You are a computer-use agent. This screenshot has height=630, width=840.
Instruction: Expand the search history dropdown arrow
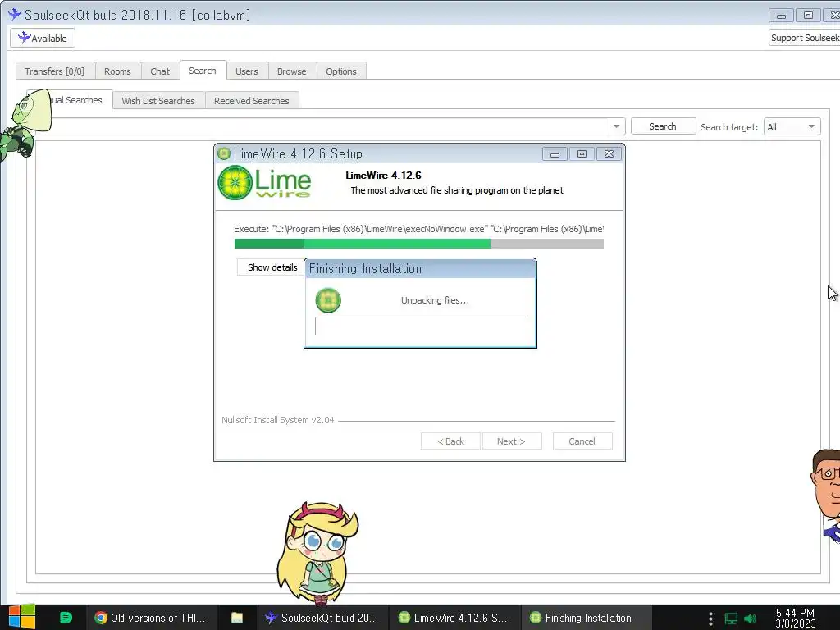617,126
